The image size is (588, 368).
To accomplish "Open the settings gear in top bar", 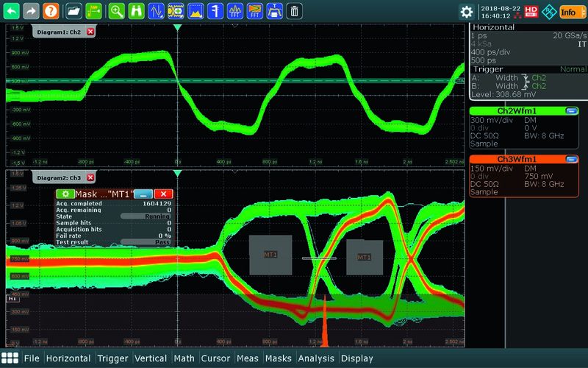I will (467, 12).
